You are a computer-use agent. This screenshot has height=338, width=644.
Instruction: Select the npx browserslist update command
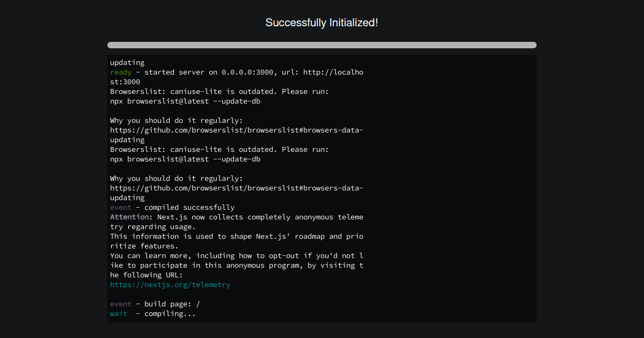click(x=185, y=101)
